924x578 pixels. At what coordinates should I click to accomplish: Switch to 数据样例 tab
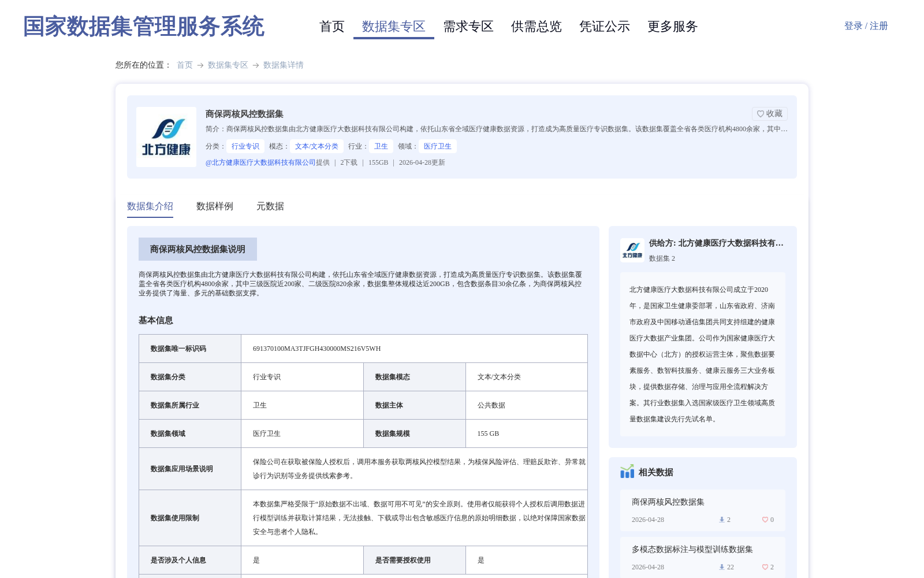pos(215,206)
